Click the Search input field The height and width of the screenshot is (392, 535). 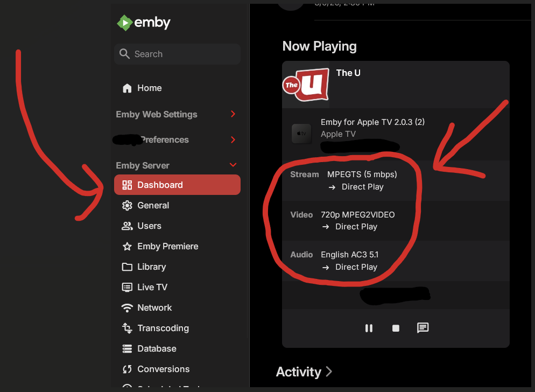coord(177,54)
